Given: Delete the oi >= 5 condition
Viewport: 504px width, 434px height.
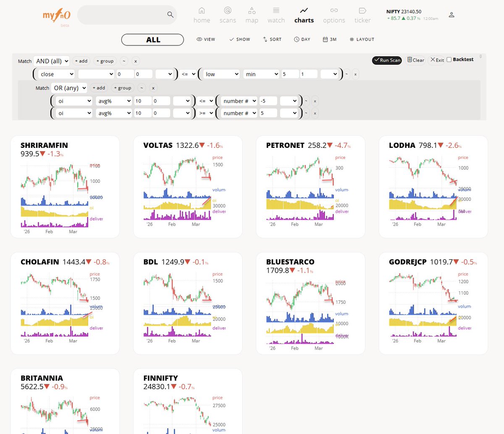Looking at the screenshot, I should (x=315, y=113).
